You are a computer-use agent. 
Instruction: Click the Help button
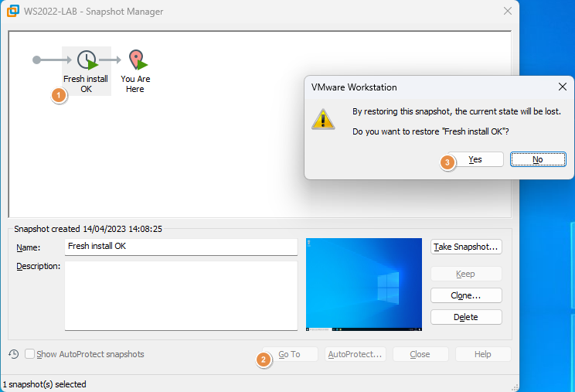[483, 354]
